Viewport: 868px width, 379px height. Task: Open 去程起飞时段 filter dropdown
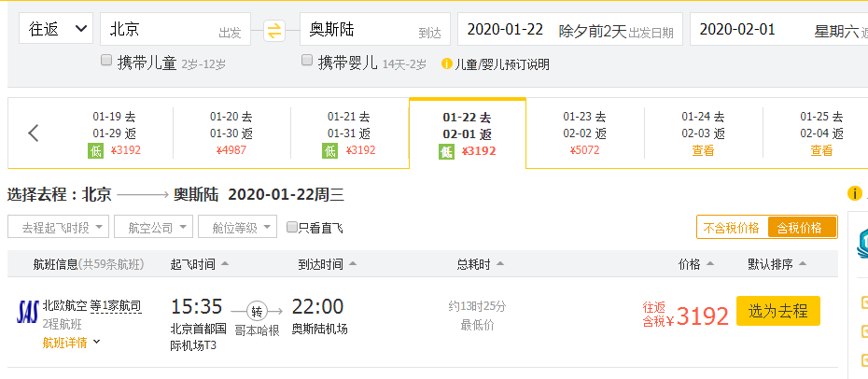pos(58,227)
